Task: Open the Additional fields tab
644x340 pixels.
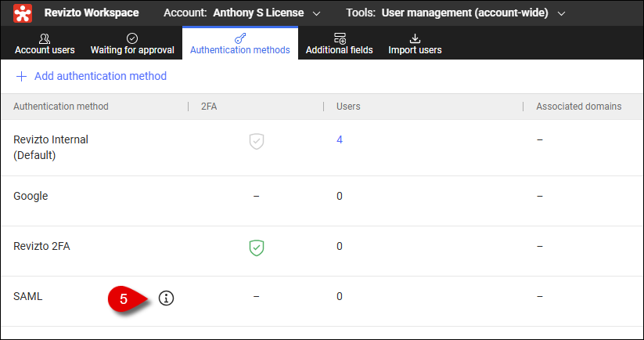Action: [340, 45]
